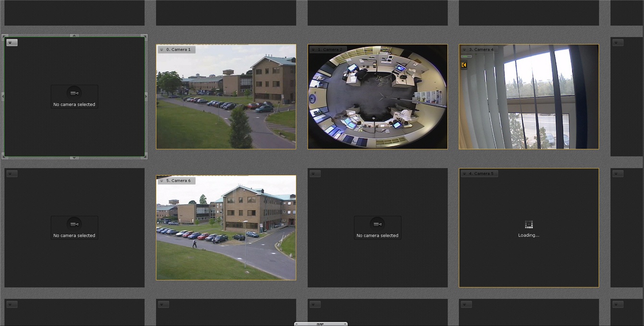
Task: Click the green status bar in Camera 4 view
Action: 466,57
